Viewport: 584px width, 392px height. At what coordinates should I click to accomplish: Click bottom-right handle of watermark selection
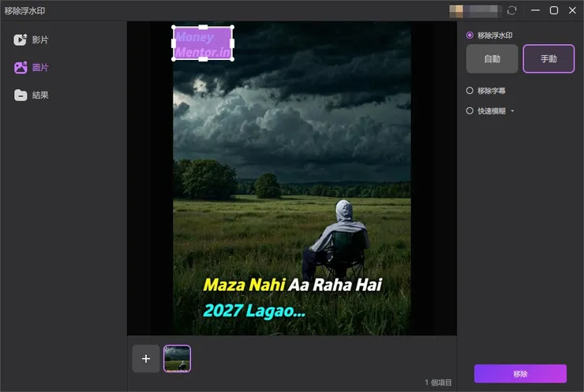click(232, 59)
